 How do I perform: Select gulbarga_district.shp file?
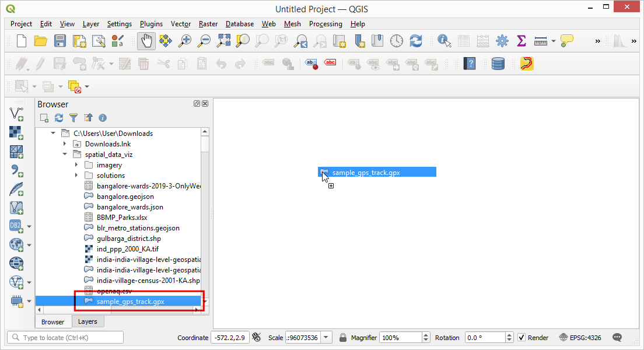tap(128, 238)
